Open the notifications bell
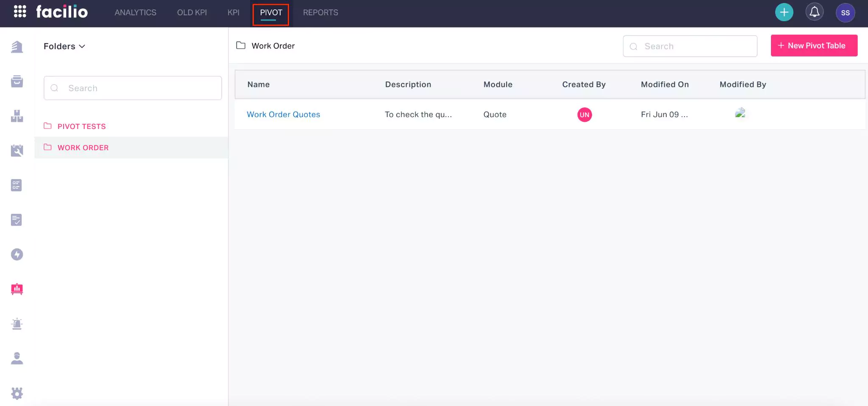The image size is (868, 406). (x=815, y=12)
